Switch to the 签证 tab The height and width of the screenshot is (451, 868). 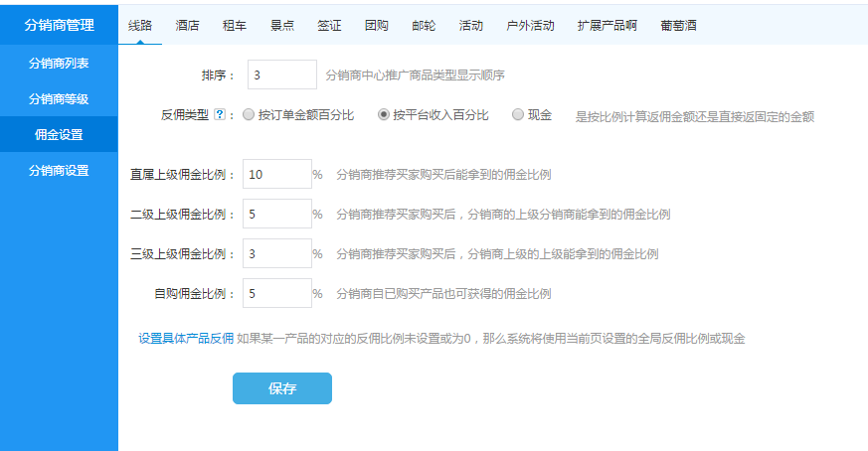(x=329, y=25)
